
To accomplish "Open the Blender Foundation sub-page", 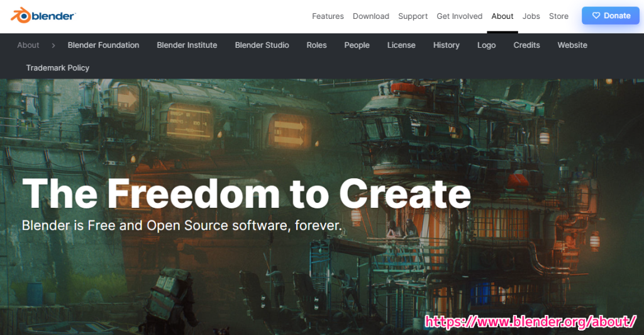I will (x=103, y=45).
